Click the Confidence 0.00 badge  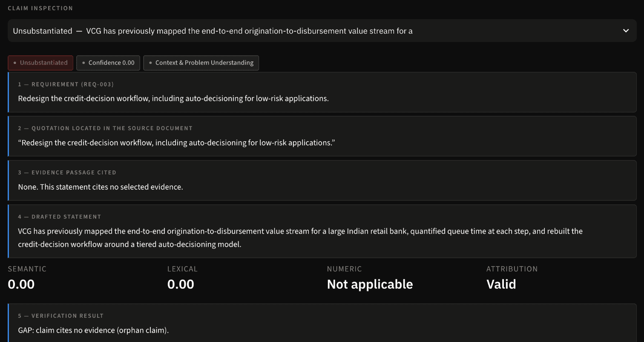coord(108,63)
